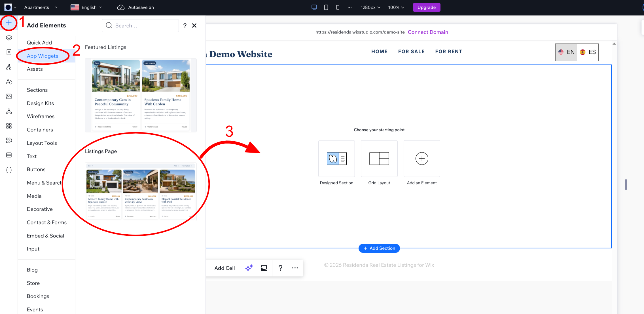Open the Pages panel icon
Viewport: 644px width, 314px height.
tap(9, 52)
